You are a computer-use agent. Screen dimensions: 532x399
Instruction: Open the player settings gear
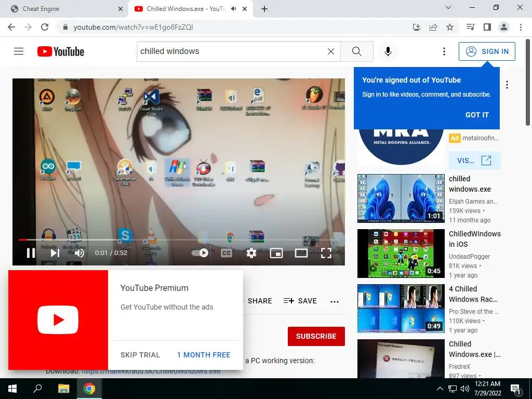pos(251,253)
